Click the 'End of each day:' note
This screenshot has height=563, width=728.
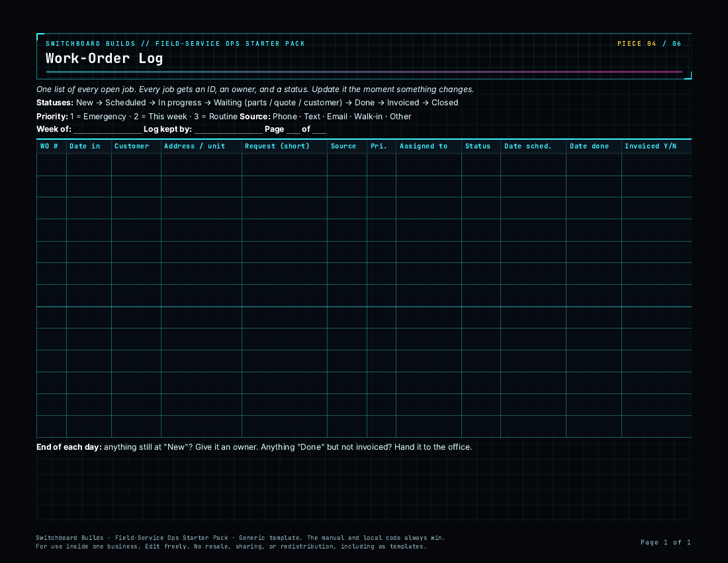click(254, 447)
